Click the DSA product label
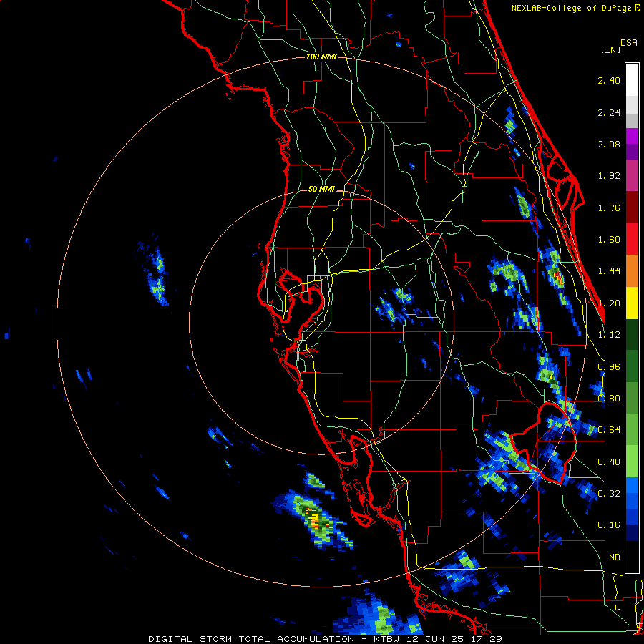This screenshot has width=644, height=644. click(x=629, y=43)
